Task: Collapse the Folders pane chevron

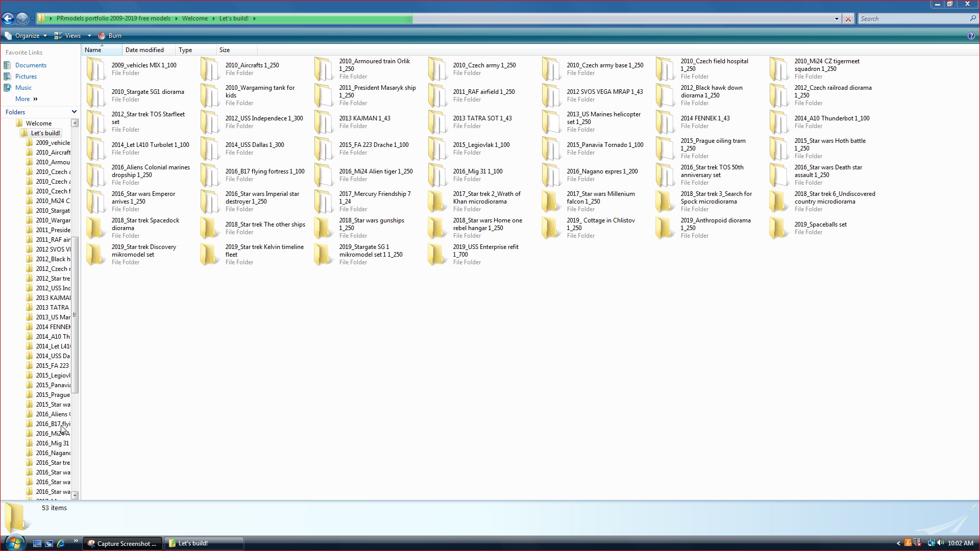Action: [x=74, y=112]
